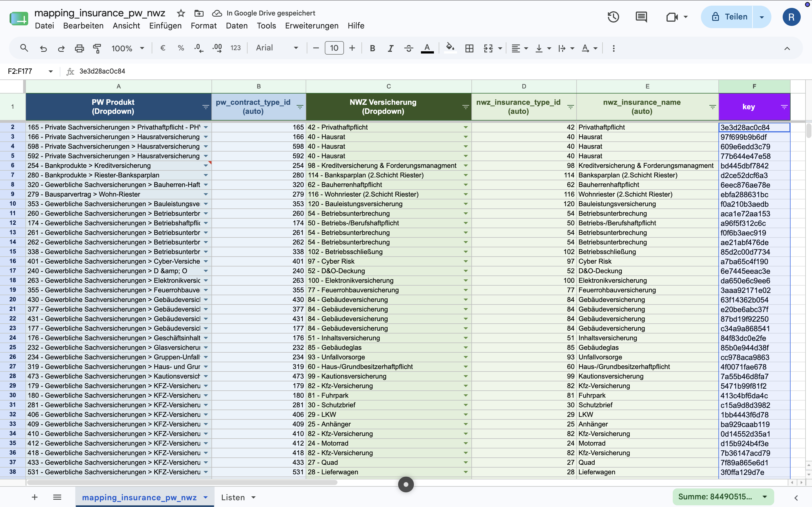Star this spreadsheet document

pos(181,13)
